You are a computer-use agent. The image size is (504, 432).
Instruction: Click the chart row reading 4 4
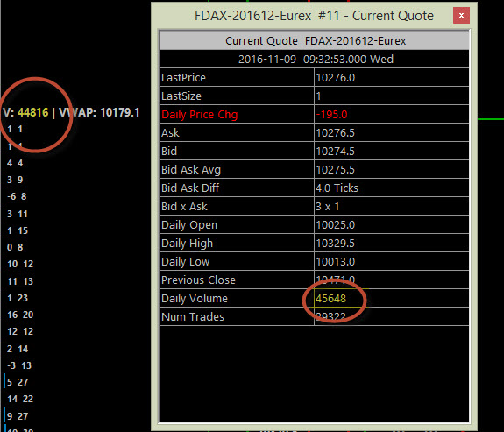click(15, 163)
